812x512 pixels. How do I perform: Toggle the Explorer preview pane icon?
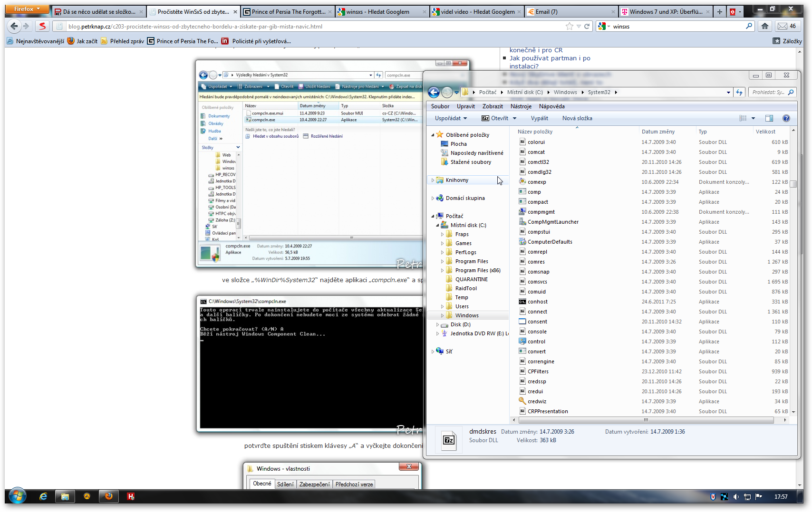[x=769, y=118]
